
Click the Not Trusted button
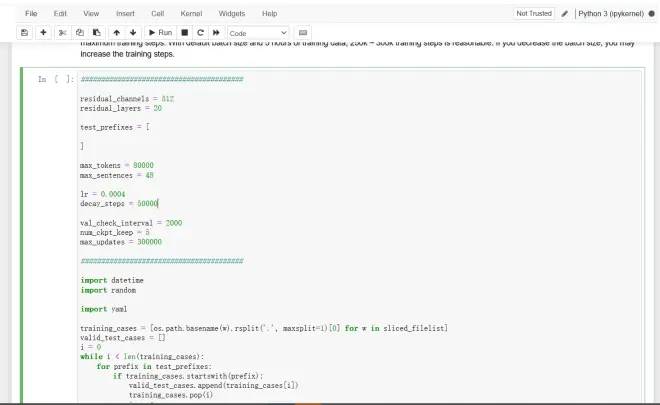pos(534,13)
